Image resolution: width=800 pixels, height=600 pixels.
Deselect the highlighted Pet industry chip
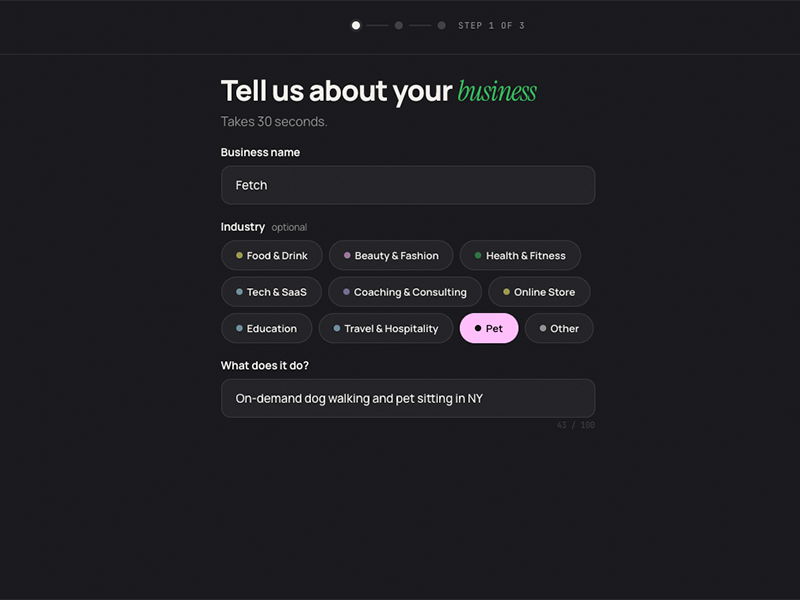[x=489, y=328]
